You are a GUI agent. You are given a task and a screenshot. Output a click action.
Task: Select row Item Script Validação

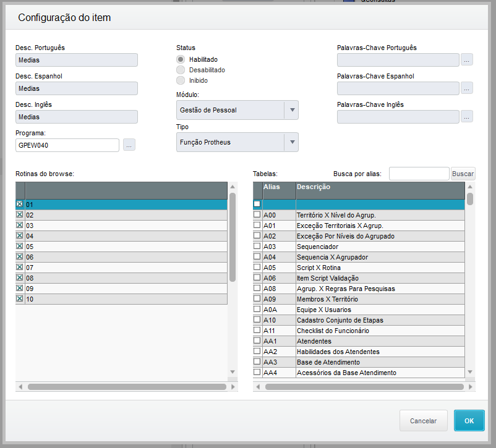[x=359, y=278]
